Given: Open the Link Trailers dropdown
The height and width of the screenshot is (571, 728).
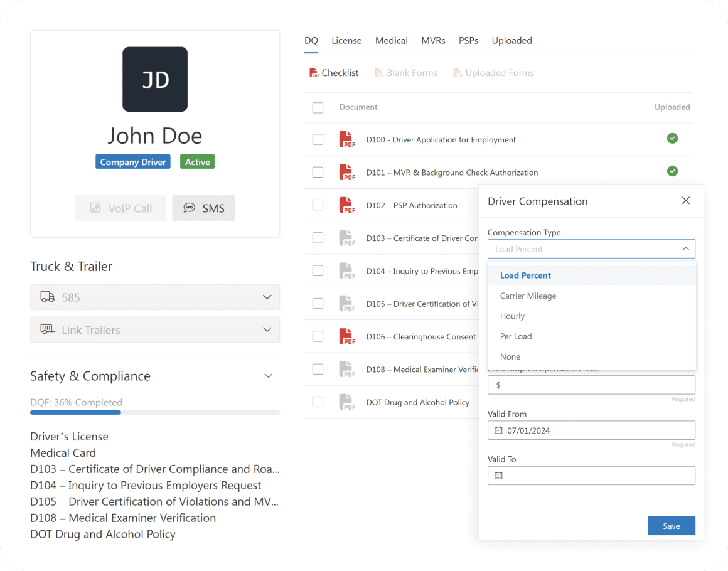Looking at the screenshot, I should (x=155, y=329).
